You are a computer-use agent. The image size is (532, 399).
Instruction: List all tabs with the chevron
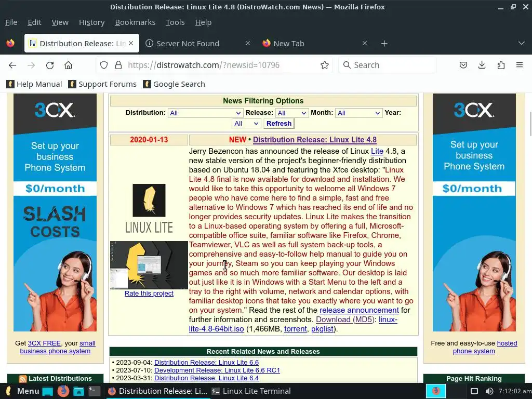coord(522,43)
